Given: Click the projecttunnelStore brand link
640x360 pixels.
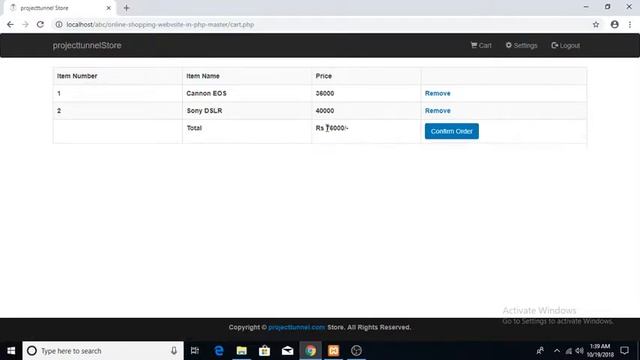Looking at the screenshot, I should point(87,45).
